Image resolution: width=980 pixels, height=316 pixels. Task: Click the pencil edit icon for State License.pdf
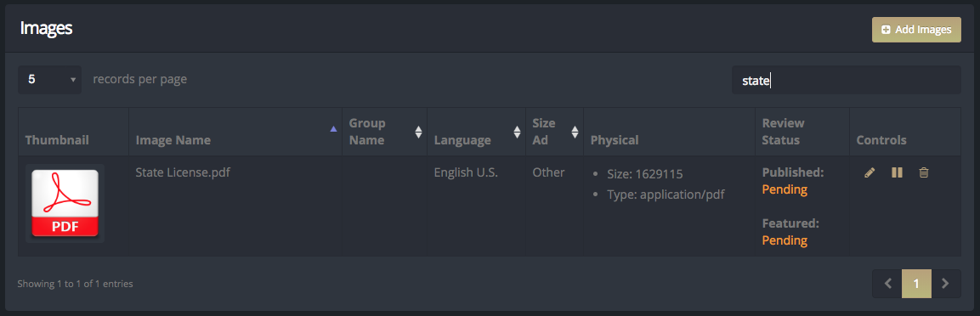point(870,173)
